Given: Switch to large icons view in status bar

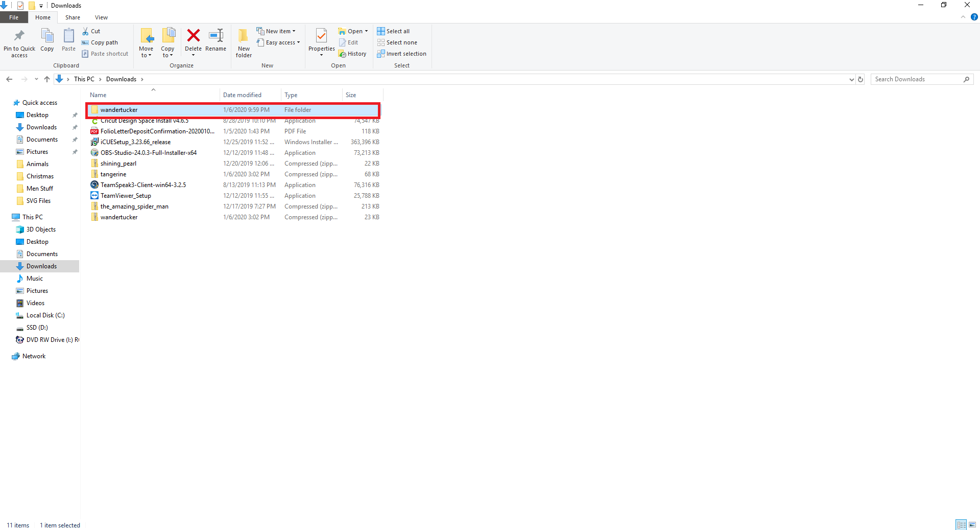Looking at the screenshot, I should point(972,525).
